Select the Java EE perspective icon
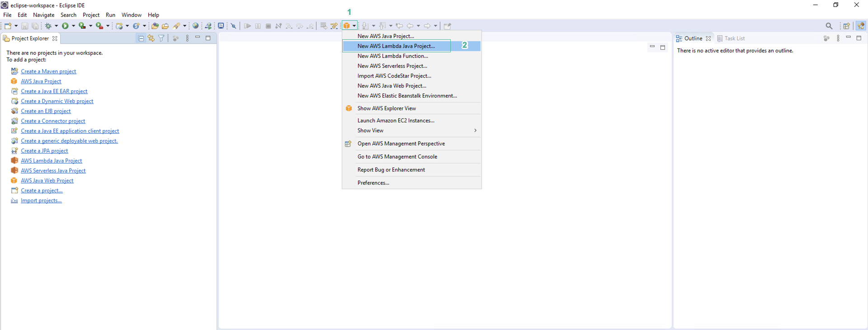 point(861,26)
